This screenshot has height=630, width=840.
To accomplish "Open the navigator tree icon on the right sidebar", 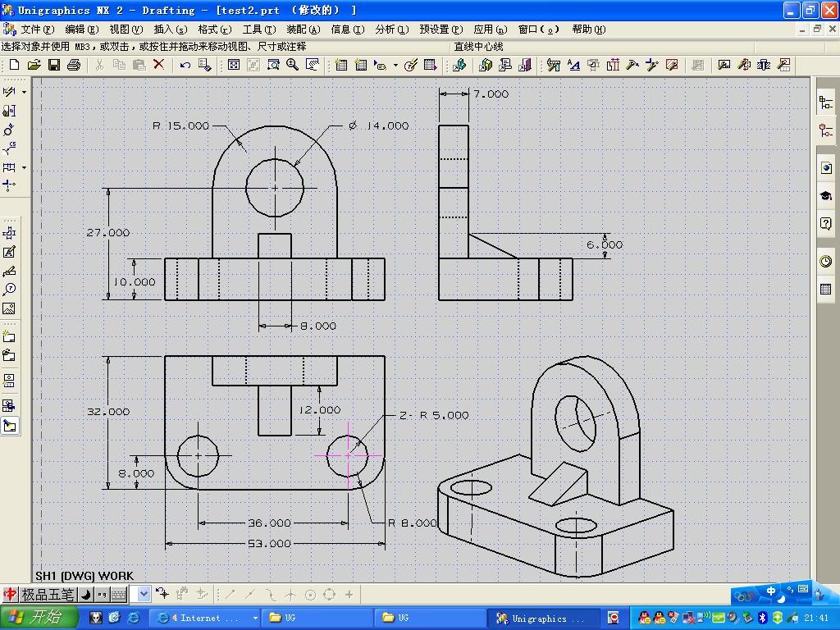I will (825, 102).
